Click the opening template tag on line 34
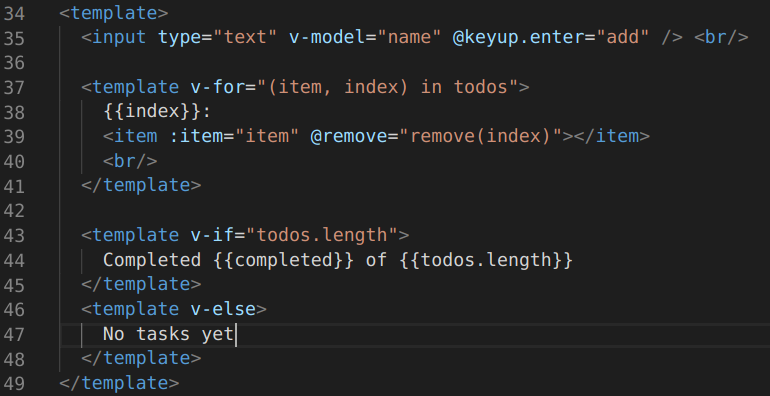 pos(114,13)
